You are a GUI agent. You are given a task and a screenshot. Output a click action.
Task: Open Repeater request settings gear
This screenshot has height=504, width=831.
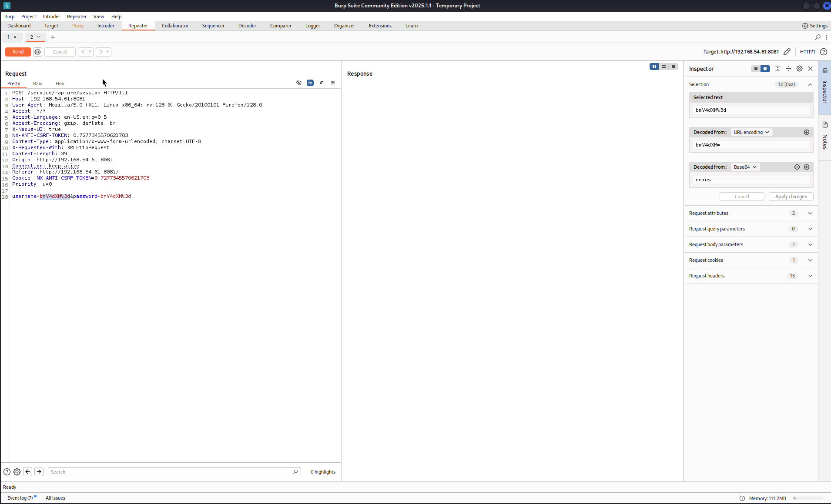coord(38,52)
